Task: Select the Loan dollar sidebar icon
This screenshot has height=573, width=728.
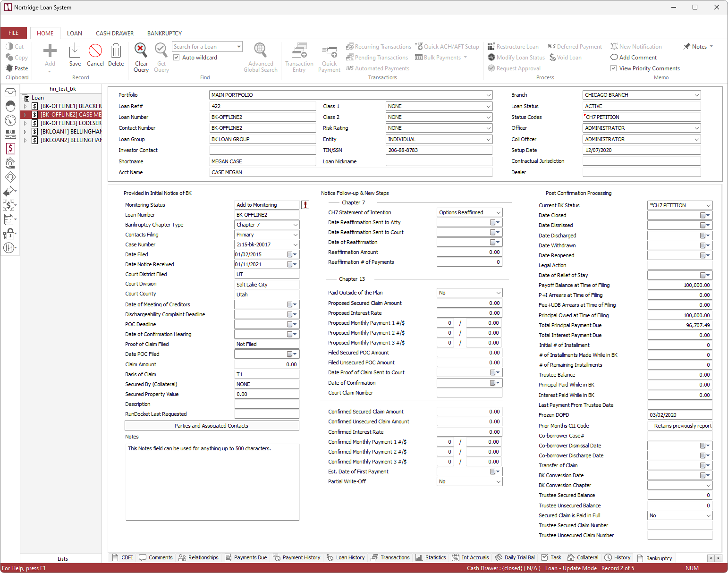Action: click(x=10, y=149)
